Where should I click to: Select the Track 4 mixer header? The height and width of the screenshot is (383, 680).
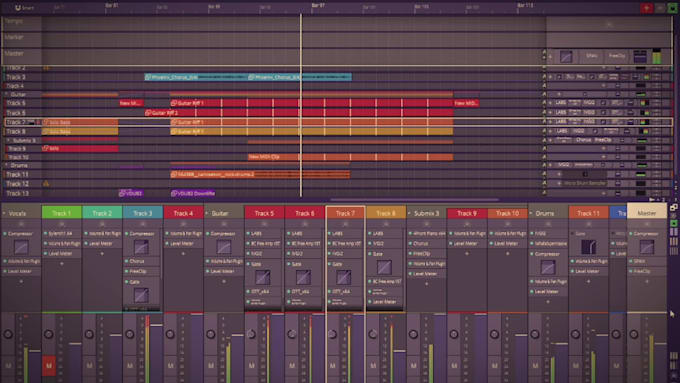click(x=183, y=213)
